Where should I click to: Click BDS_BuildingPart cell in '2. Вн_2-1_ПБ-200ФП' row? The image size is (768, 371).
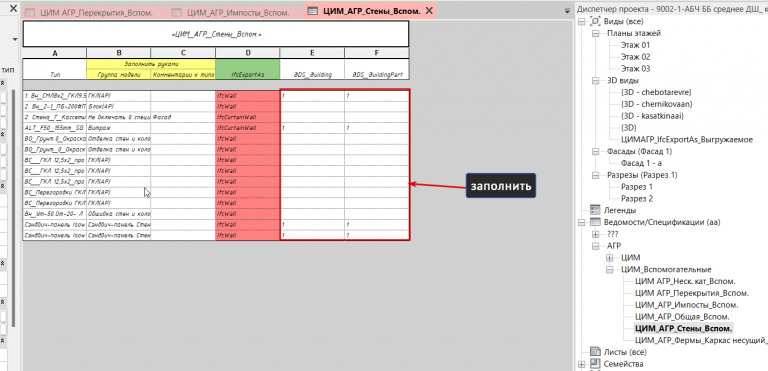tap(377, 106)
